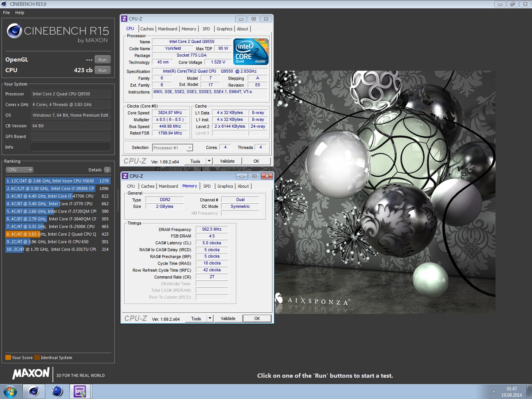Open the Help menu
The height and width of the screenshot is (399, 532).
tap(20, 13)
